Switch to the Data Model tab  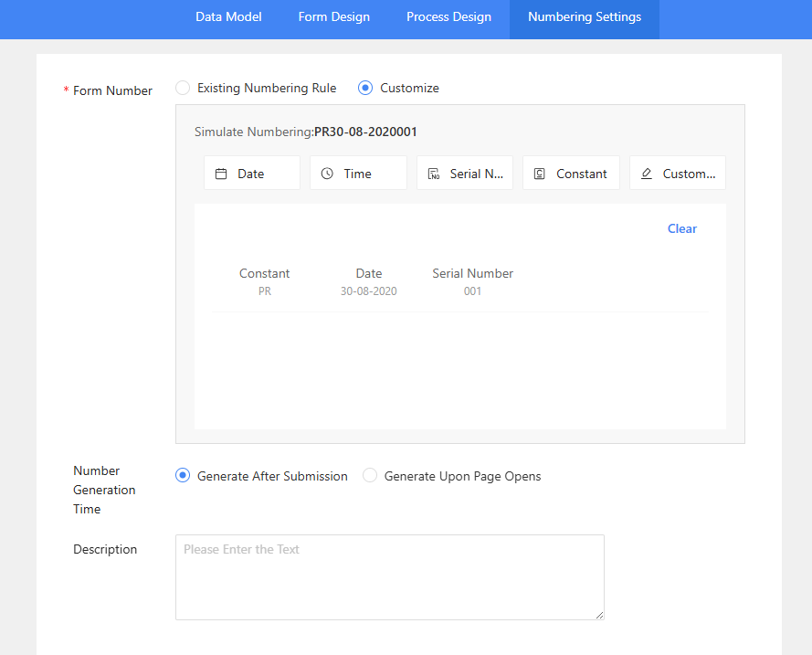[228, 17]
